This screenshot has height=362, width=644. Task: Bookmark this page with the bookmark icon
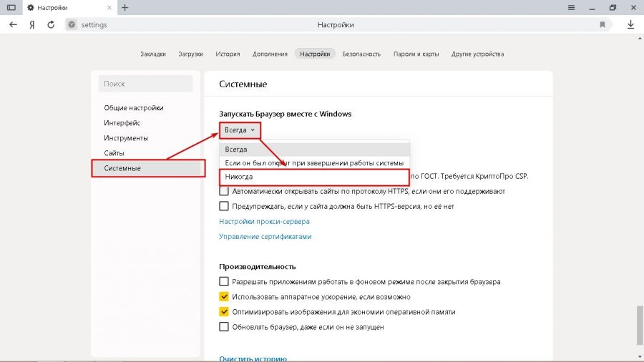click(602, 24)
